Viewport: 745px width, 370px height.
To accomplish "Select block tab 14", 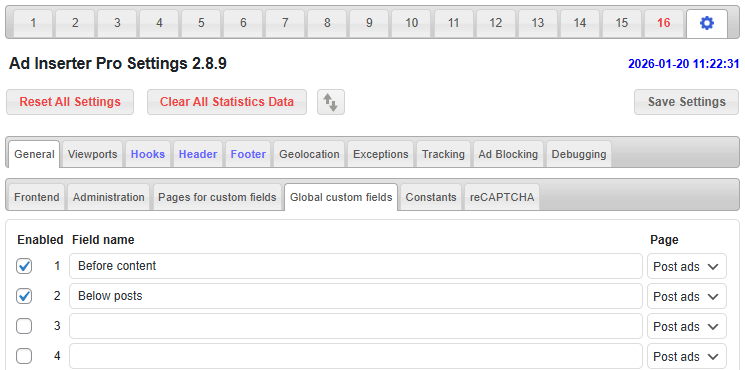I will pos(580,23).
